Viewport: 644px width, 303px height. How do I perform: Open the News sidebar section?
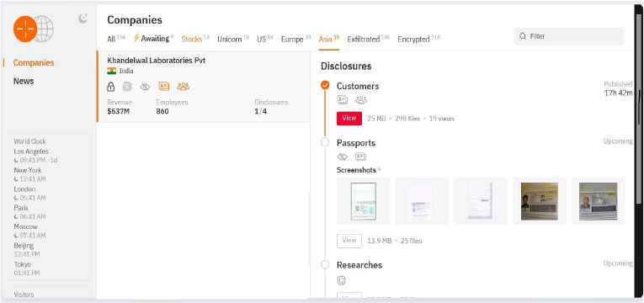(x=24, y=81)
